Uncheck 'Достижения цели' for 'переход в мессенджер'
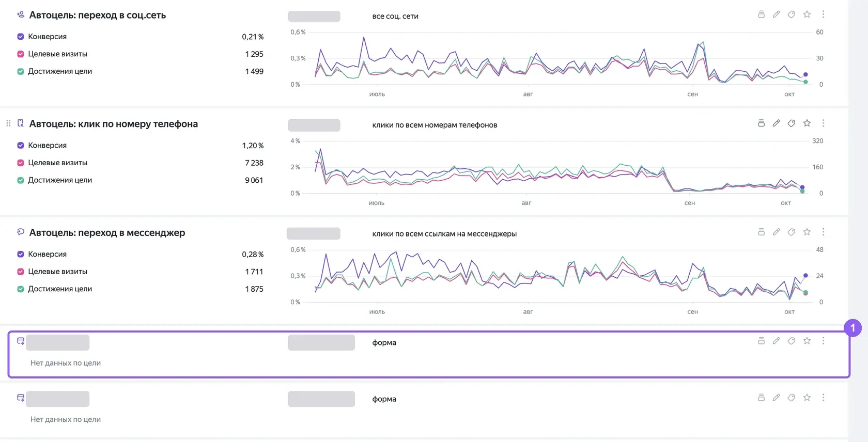 click(21, 289)
